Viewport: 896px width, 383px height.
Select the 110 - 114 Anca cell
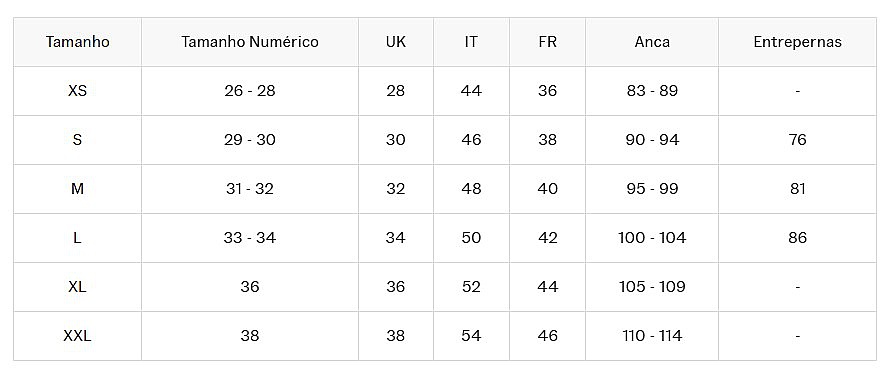tap(652, 336)
